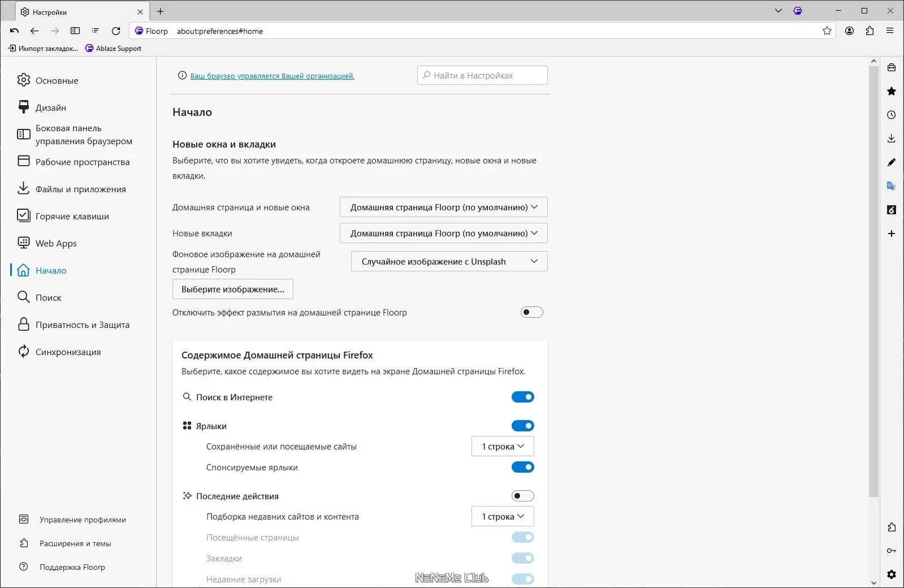
Task: Click the Выберите изображение... button
Action: click(x=233, y=289)
